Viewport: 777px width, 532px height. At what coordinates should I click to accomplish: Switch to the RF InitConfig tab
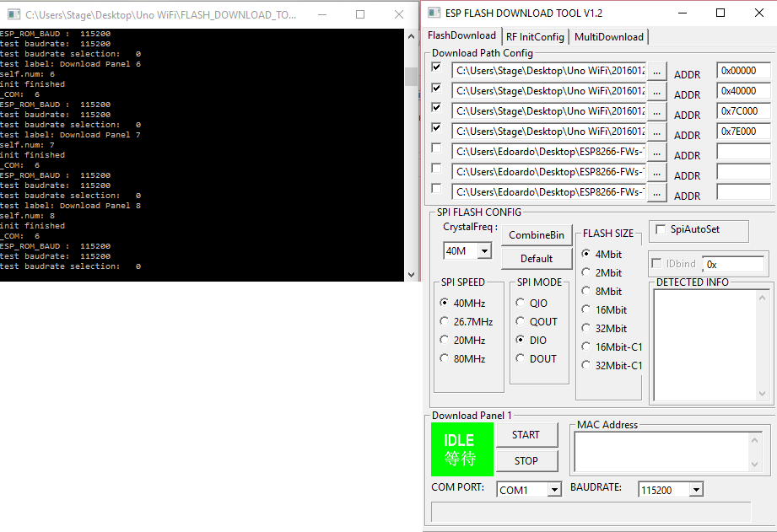tap(535, 37)
